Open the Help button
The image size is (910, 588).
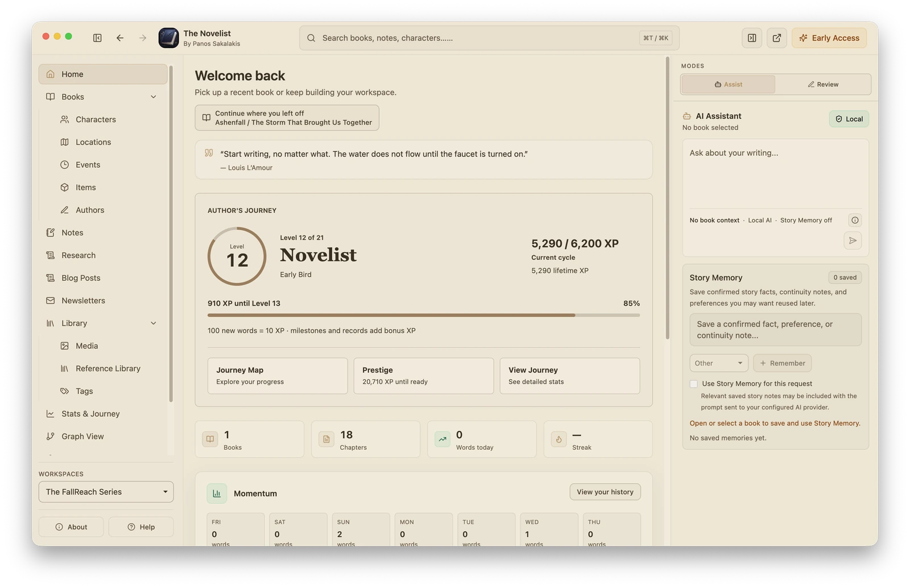(x=141, y=527)
